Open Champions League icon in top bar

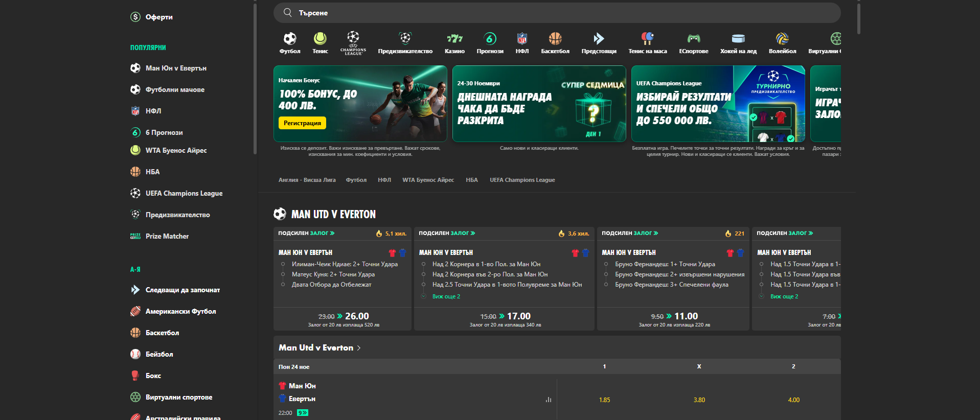[x=353, y=43]
